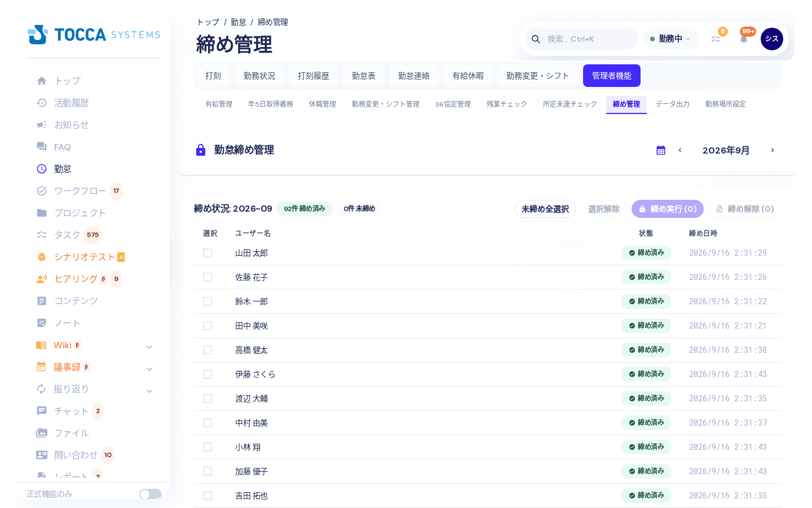
Task: Open ノート note icon
Action: tap(42, 323)
